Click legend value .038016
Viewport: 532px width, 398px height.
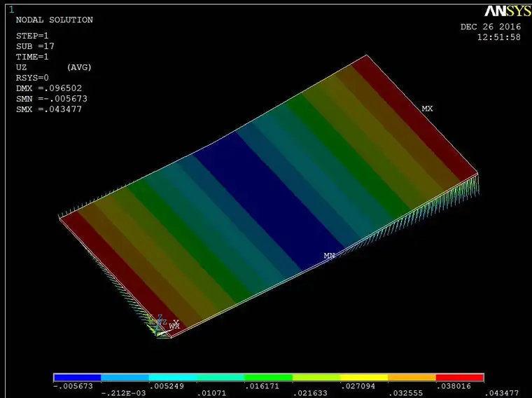coord(454,386)
